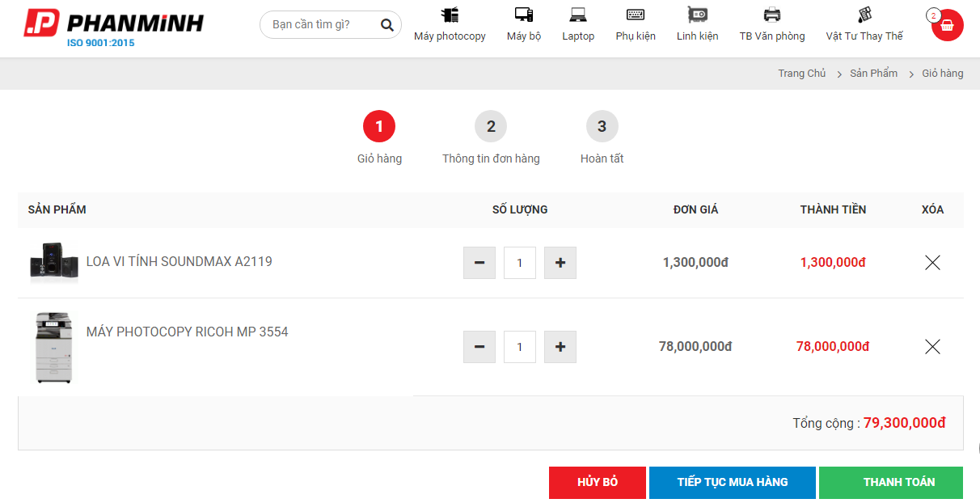Decrease quantity of Loa Soundmax A2119
The width and height of the screenshot is (980, 503).
479,263
